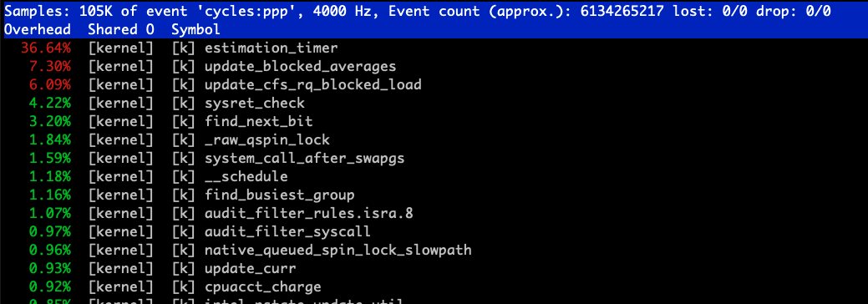Viewport: 868px width, 304px height.
Task: Click the Overhead column header
Action: [38, 29]
